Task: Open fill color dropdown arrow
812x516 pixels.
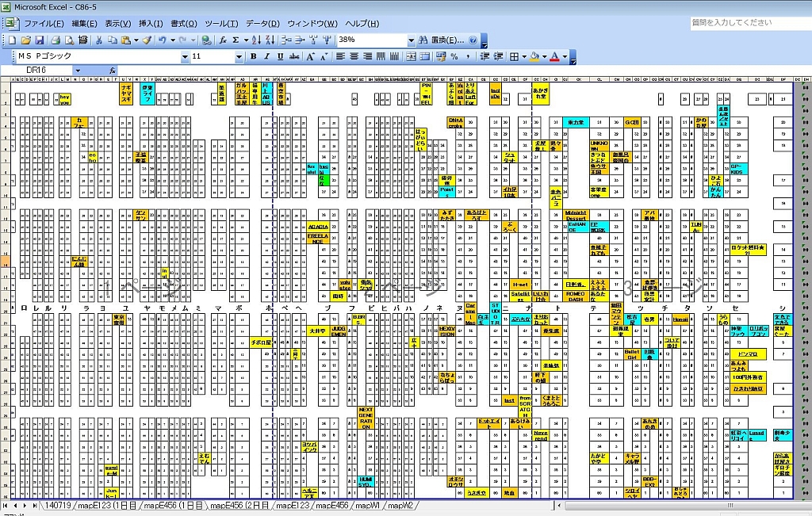Action: (x=544, y=56)
